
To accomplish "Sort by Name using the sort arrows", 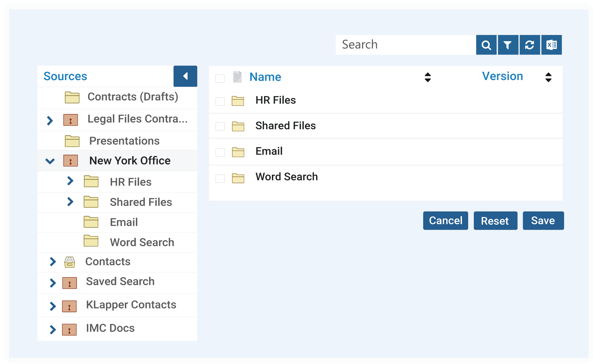I will (x=428, y=77).
